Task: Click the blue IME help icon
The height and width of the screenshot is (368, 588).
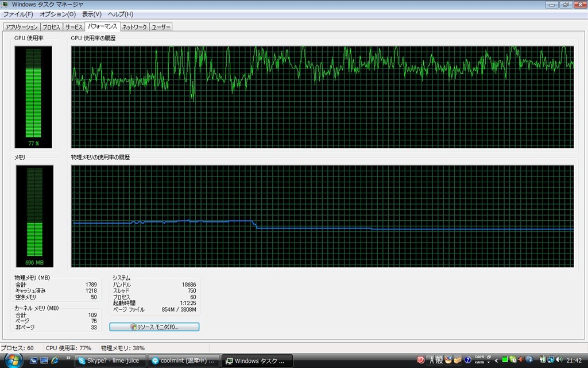Action: 467,360
